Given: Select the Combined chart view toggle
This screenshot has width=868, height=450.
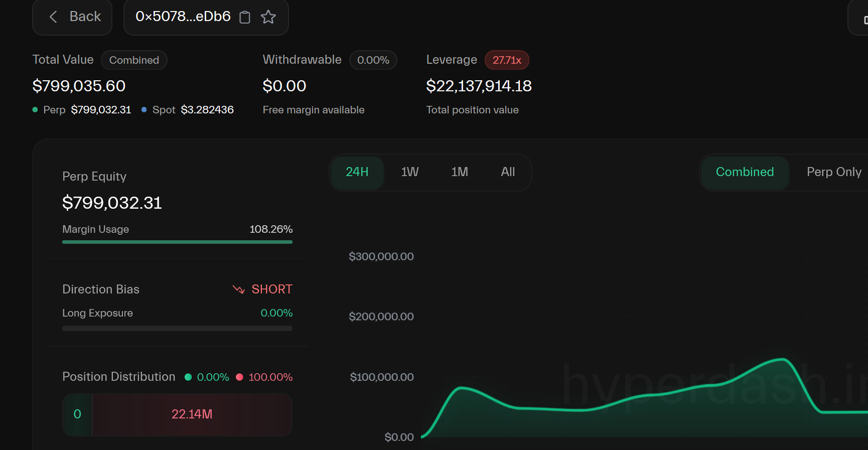Looking at the screenshot, I should (745, 172).
